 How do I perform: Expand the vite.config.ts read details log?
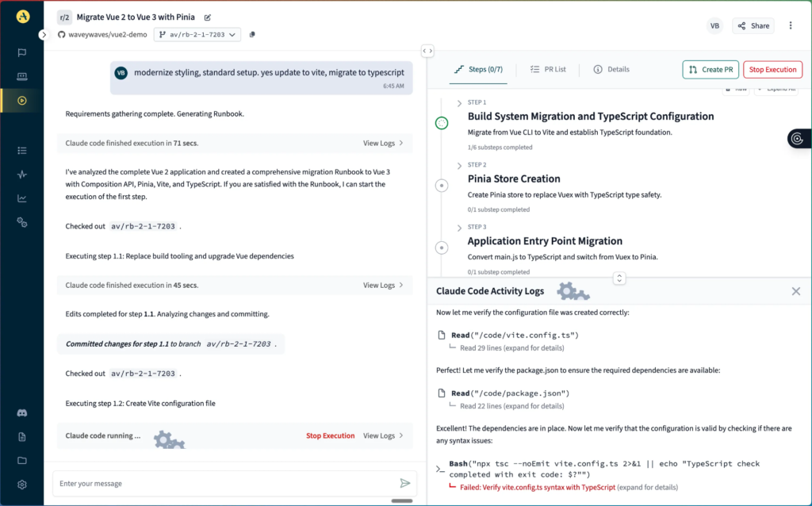511,347
